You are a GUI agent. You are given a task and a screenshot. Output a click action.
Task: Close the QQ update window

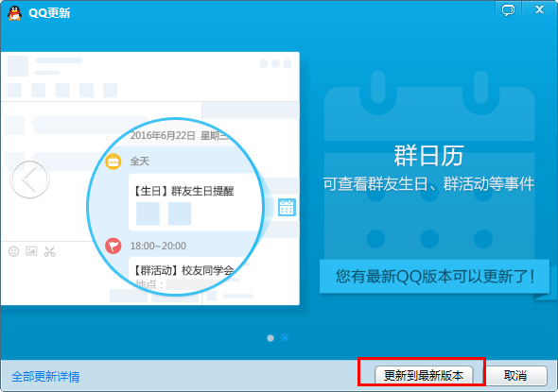[x=539, y=9]
